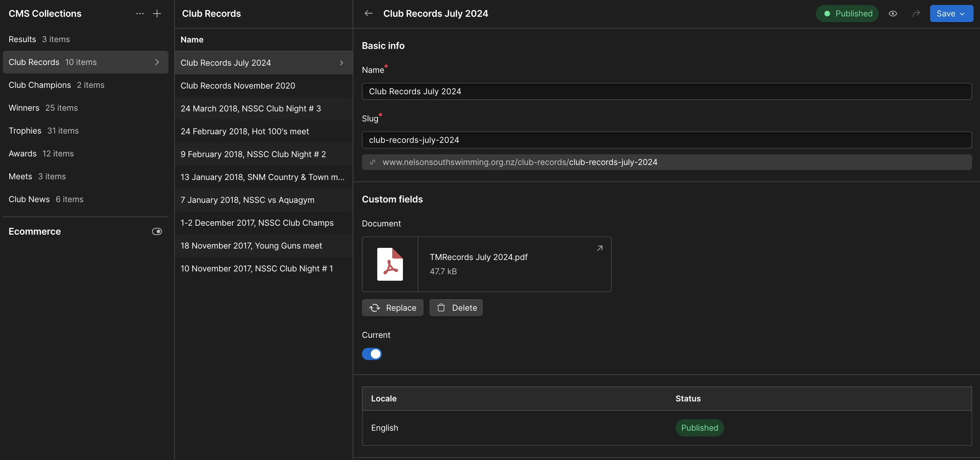Open the Club News collection
980x460 pixels.
coord(86,199)
